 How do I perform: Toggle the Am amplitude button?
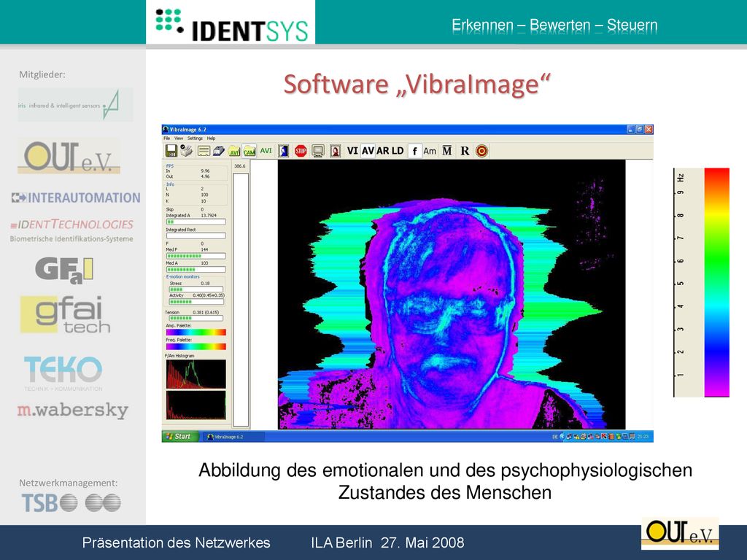click(430, 151)
